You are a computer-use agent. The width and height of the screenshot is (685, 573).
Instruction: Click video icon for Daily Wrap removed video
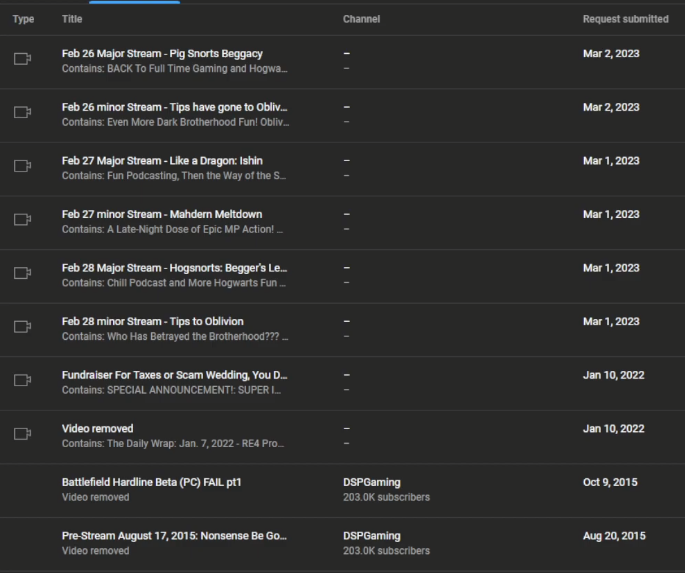pos(22,434)
